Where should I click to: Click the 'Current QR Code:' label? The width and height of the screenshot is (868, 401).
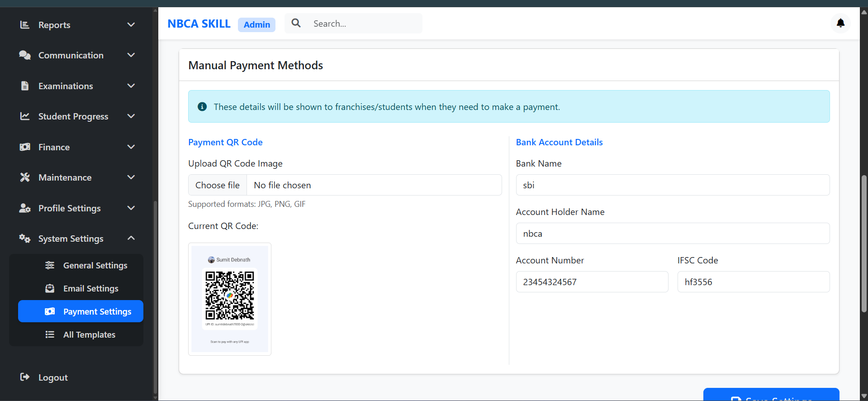click(x=223, y=226)
